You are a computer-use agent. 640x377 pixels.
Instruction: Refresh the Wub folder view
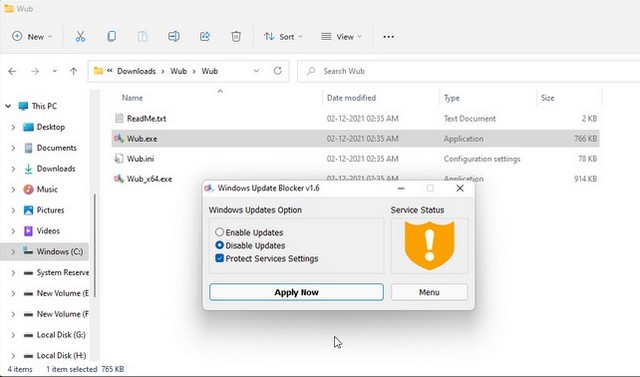(278, 71)
